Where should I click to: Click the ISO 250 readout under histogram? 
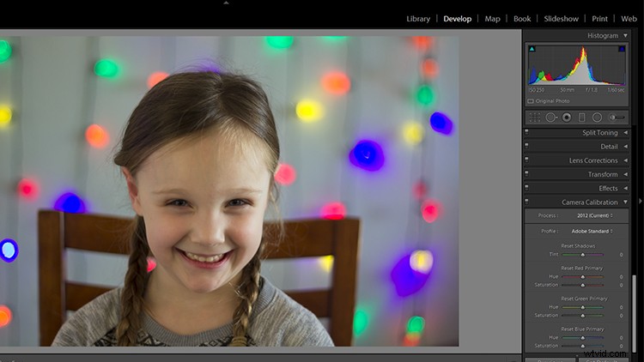[x=537, y=90]
